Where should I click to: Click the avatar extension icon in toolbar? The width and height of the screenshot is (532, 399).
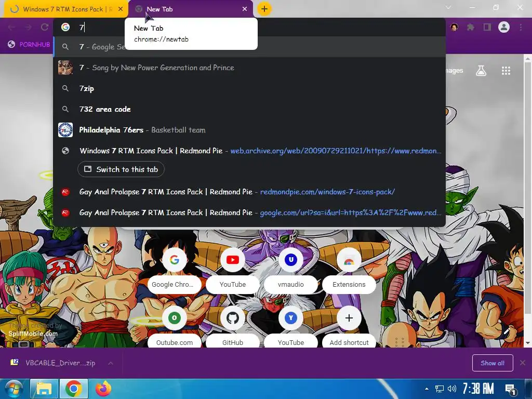pos(454,27)
